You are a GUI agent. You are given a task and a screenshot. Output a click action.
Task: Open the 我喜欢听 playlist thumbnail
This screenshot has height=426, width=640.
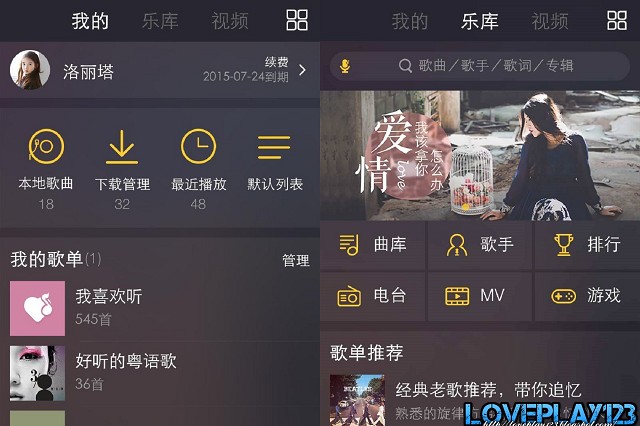(37, 308)
